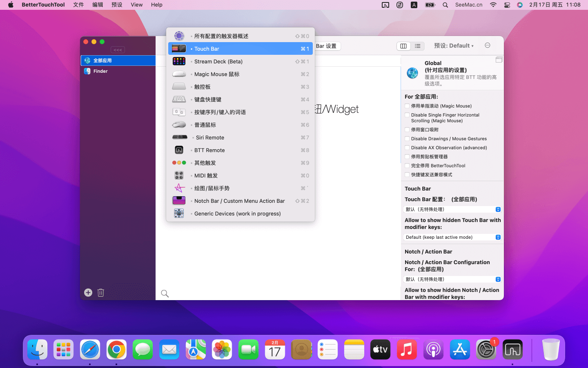Image resolution: width=588 pixels, height=368 pixels.
Task: Open the 编辑 menu in menu bar
Action: [98, 5]
